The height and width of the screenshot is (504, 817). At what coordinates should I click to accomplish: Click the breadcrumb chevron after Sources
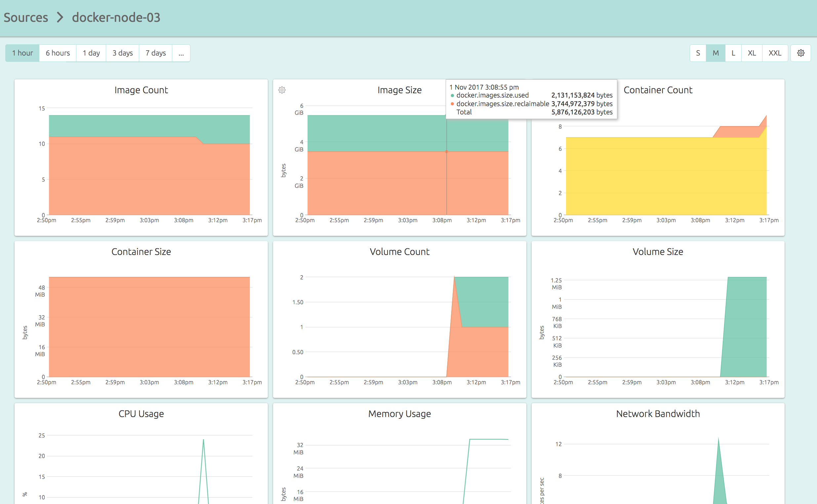[60, 17]
